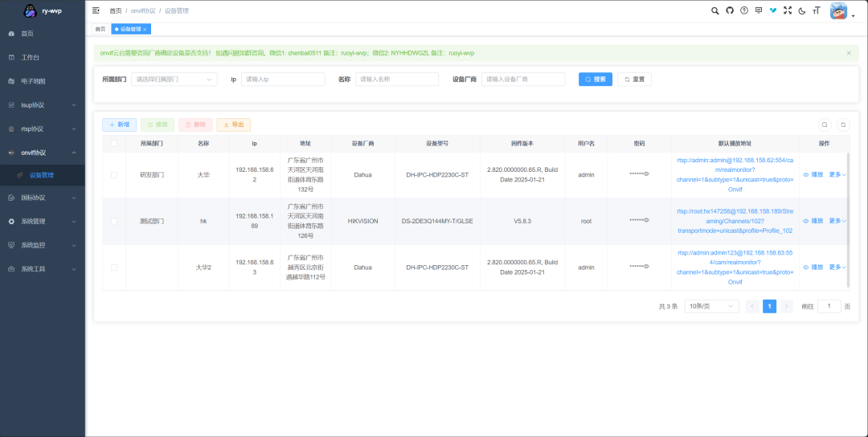Image resolution: width=868 pixels, height=437 pixels.
Task: Open the 所属部门 department dropdown
Action: point(174,80)
